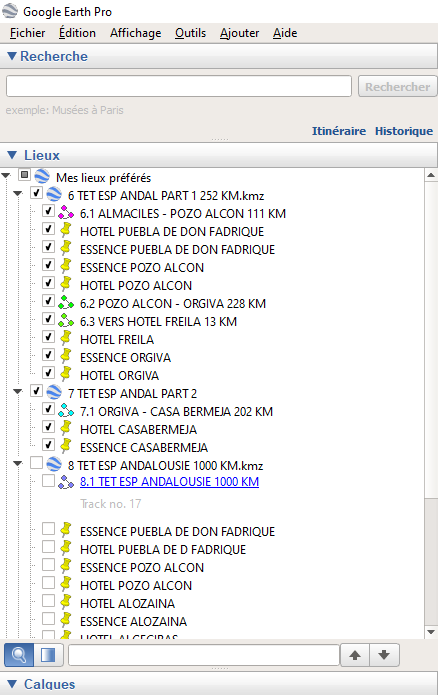The height and width of the screenshot is (695, 438).
Task: Click the split panel view button beside magnifier
Action: (48, 655)
